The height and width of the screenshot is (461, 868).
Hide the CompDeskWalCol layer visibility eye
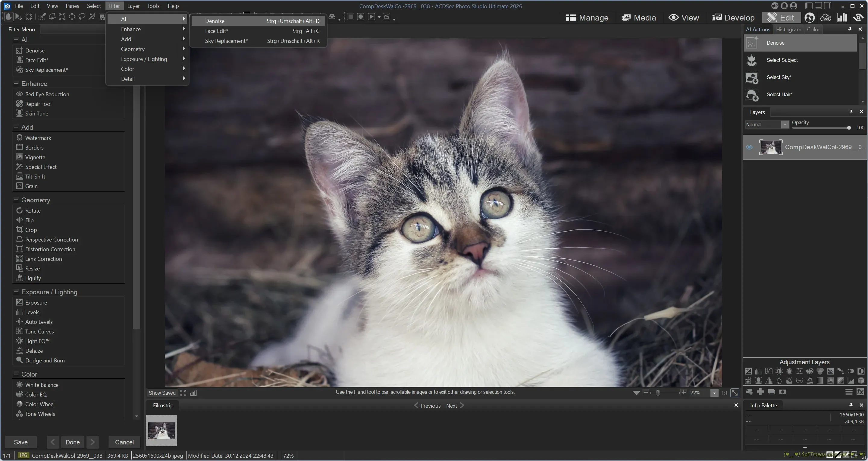[x=749, y=147]
